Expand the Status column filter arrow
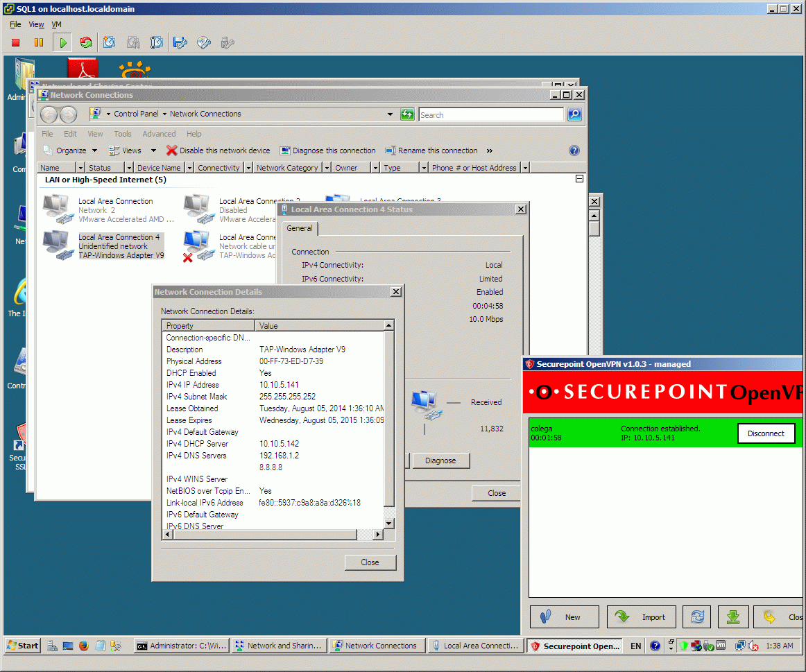This screenshot has width=806, height=672. tap(129, 168)
